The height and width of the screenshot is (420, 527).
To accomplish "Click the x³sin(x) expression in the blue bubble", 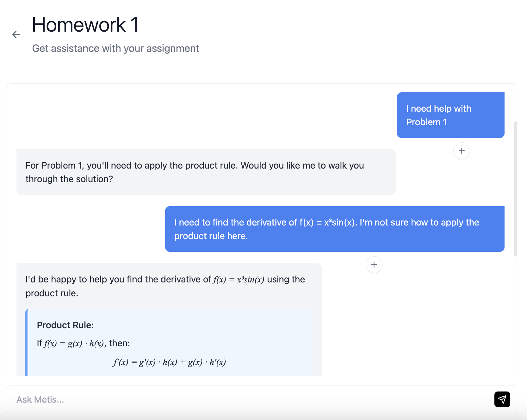I will point(338,222).
